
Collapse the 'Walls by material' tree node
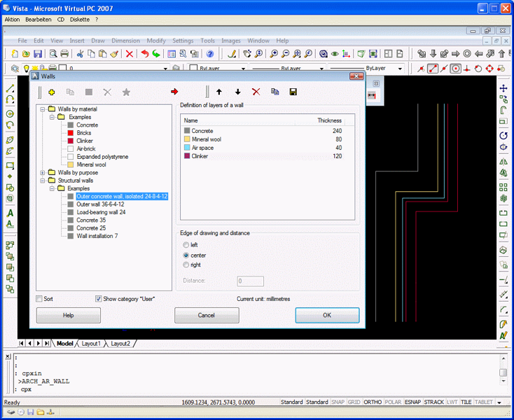click(42, 109)
